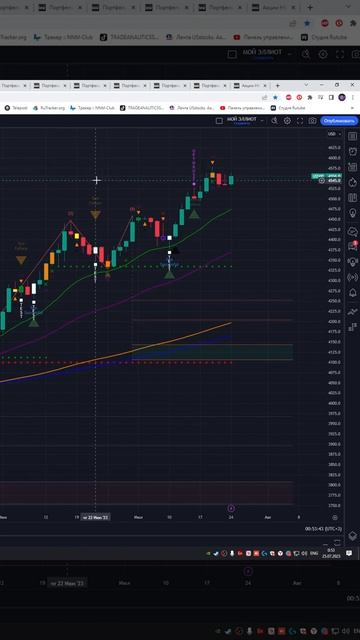This screenshot has height=640, width=360.
Task: Click the МОЙ ЭЛЛИОТ layout name in foreground
Action: [x=242, y=119]
